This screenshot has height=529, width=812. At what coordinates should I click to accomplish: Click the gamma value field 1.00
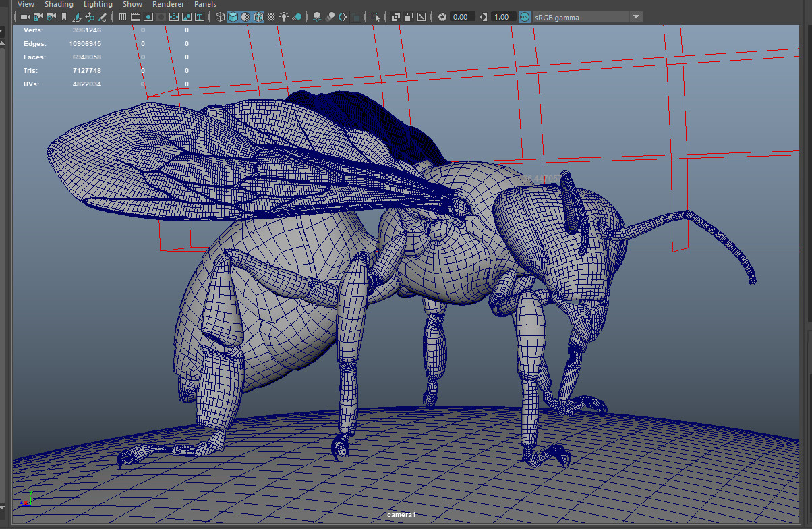[501, 17]
